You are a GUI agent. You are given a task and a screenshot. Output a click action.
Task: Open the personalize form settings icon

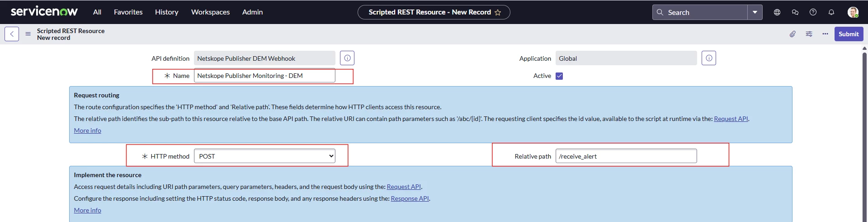pyautogui.click(x=809, y=34)
